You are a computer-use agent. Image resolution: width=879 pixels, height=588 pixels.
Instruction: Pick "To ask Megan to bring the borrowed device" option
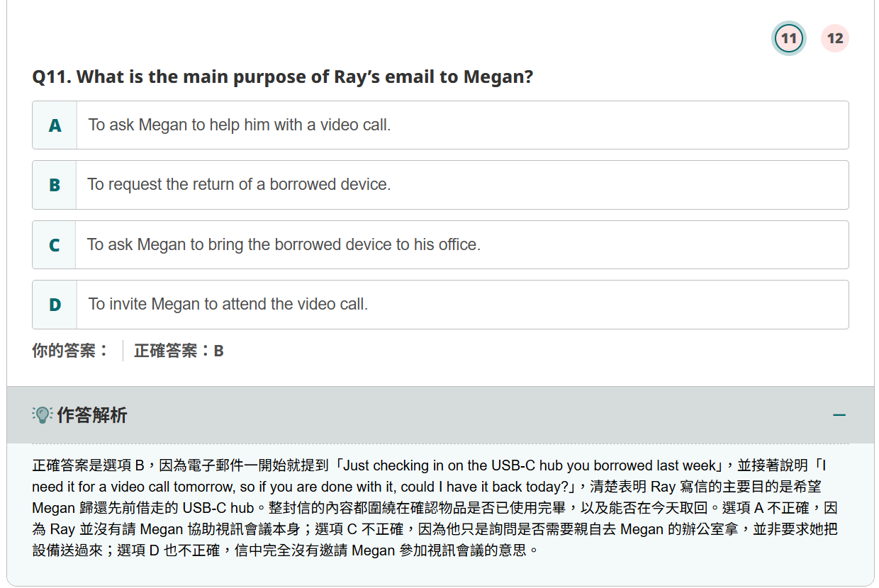[284, 245]
